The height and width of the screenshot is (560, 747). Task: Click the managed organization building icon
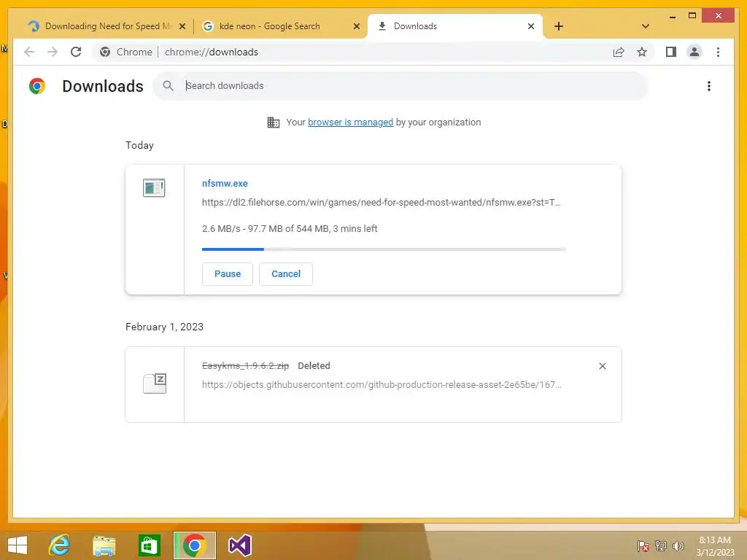point(274,122)
